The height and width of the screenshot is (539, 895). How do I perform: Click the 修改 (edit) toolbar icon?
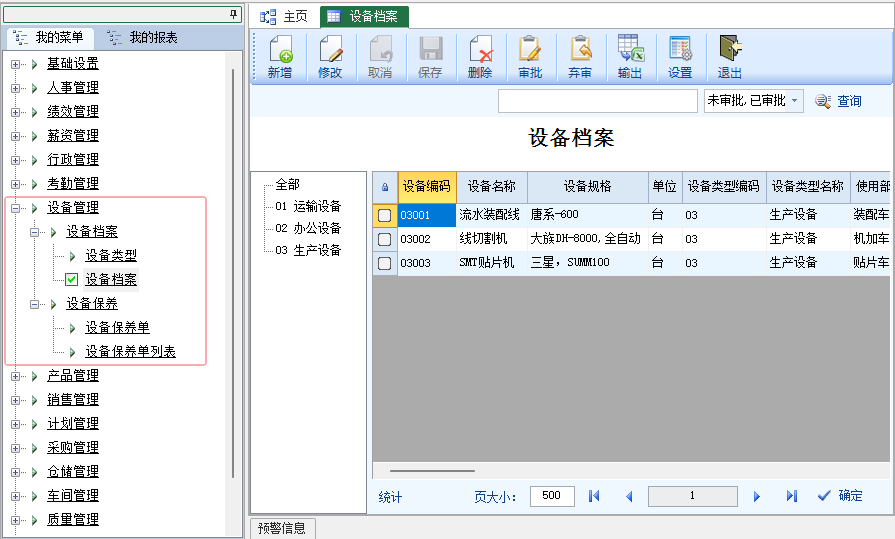pos(330,57)
